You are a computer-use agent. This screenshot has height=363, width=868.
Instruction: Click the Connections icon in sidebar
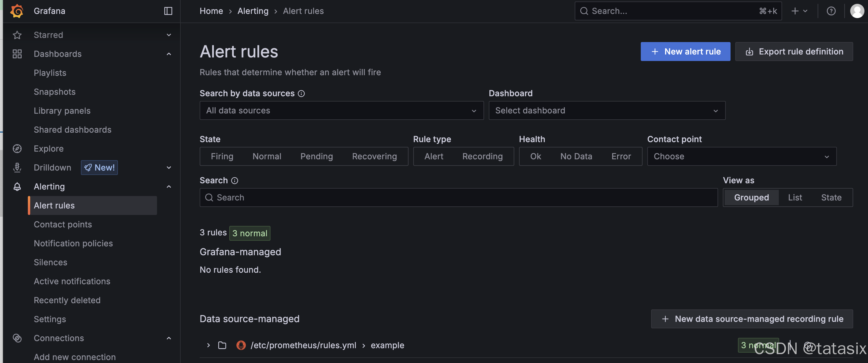(x=17, y=338)
